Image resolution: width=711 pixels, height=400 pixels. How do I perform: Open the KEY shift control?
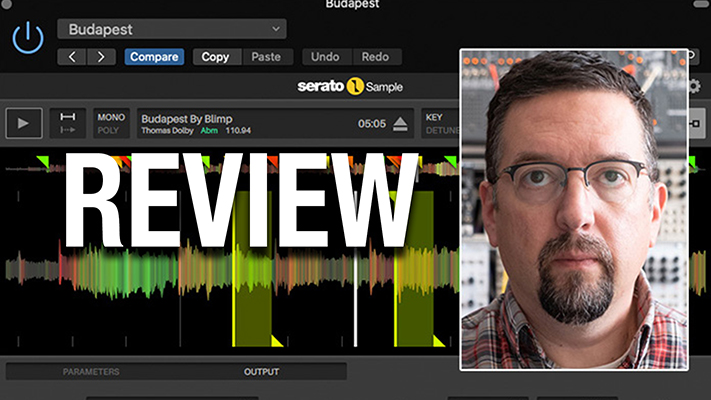[434, 117]
